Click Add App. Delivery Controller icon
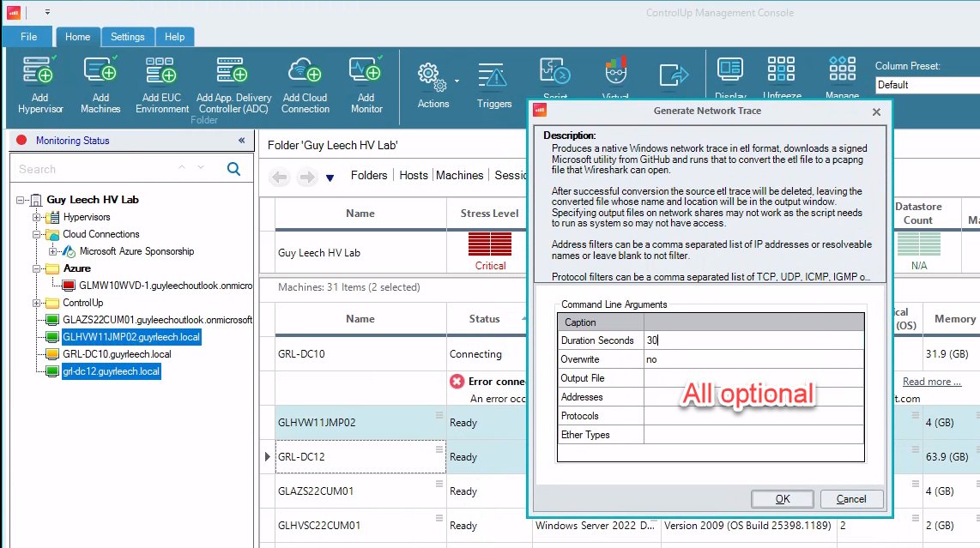 [x=233, y=71]
